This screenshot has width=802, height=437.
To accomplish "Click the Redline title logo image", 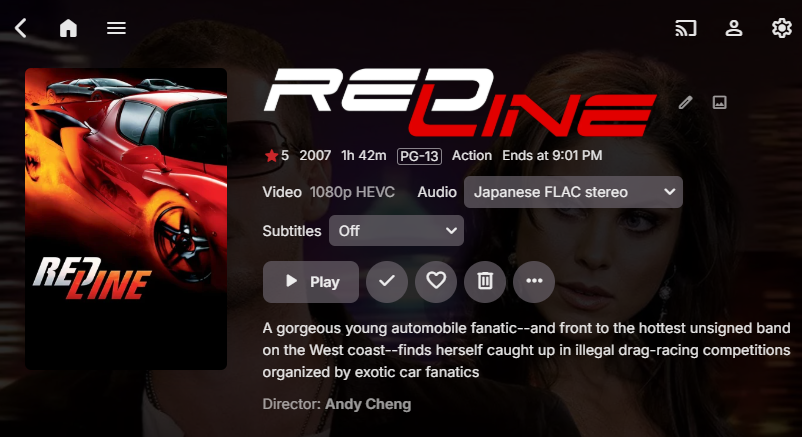I will tap(460, 103).
